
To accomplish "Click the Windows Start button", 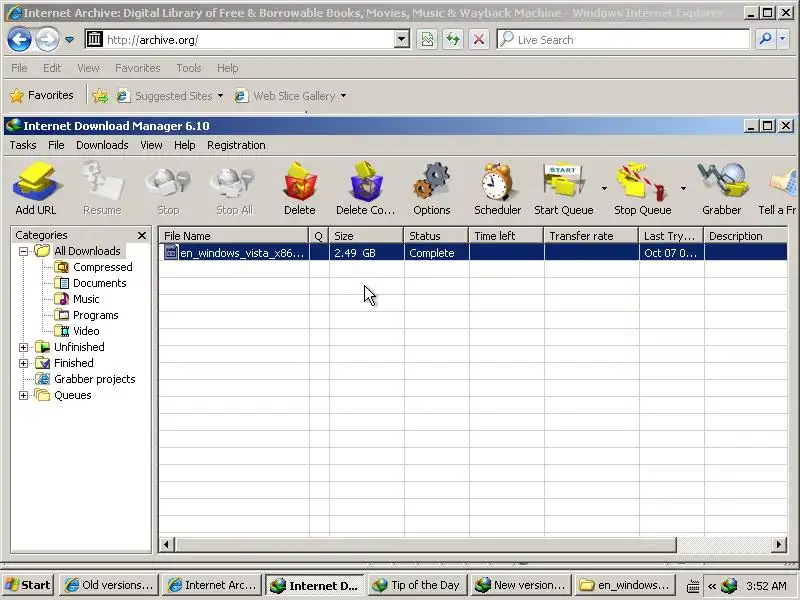I will pos(28,585).
